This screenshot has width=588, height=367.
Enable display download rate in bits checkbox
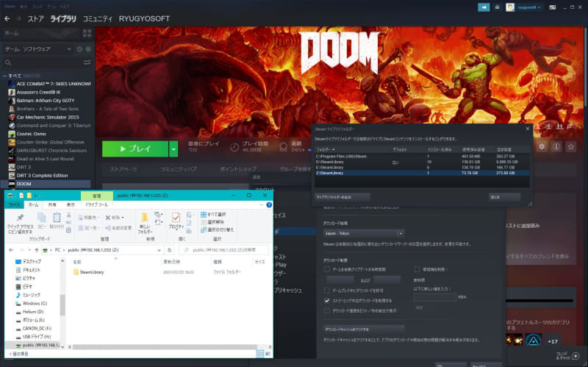(327, 310)
